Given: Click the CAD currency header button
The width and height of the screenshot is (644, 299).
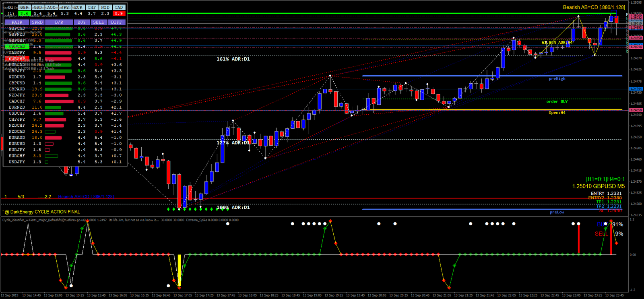Looking at the screenshot, I should pos(119,7).
